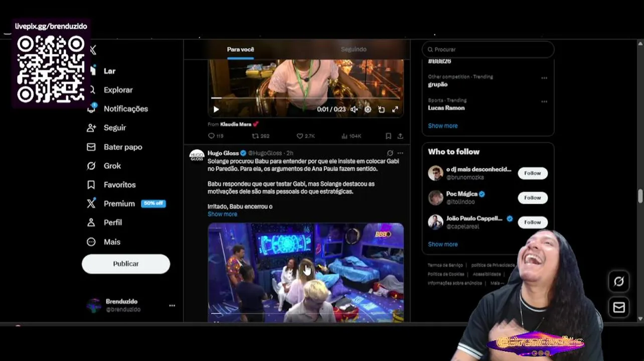Like the post with 2.7K likes
The image size is (644, 361).
point(300,136)
